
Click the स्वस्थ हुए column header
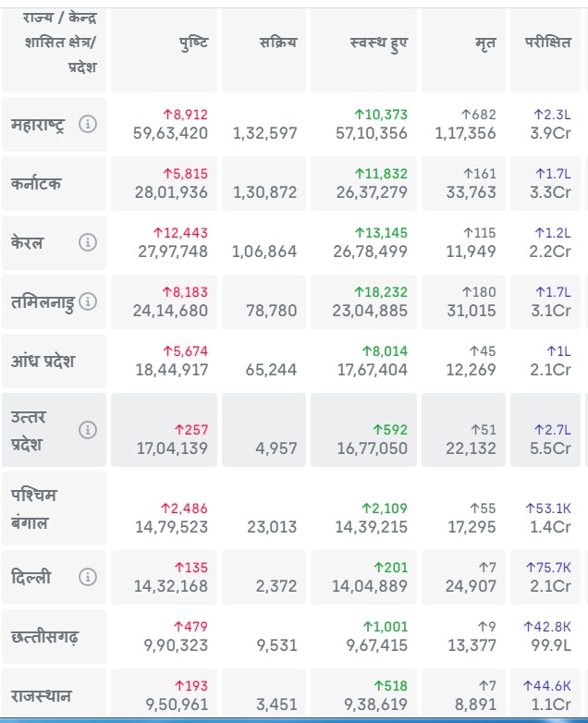(379, 43)
